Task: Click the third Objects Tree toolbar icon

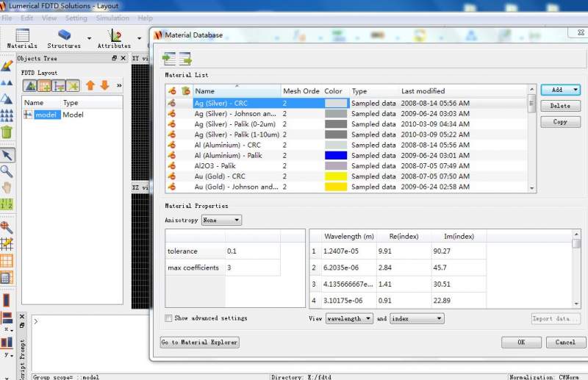Action: pos(59,86)
